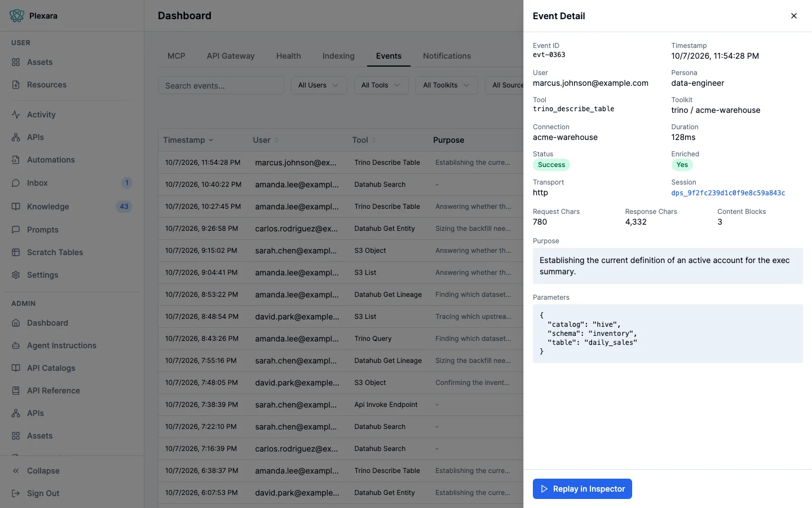Viewport: 812px width, 508px height.
Task: Click the Resources sidebar icon
Action: 16,85
